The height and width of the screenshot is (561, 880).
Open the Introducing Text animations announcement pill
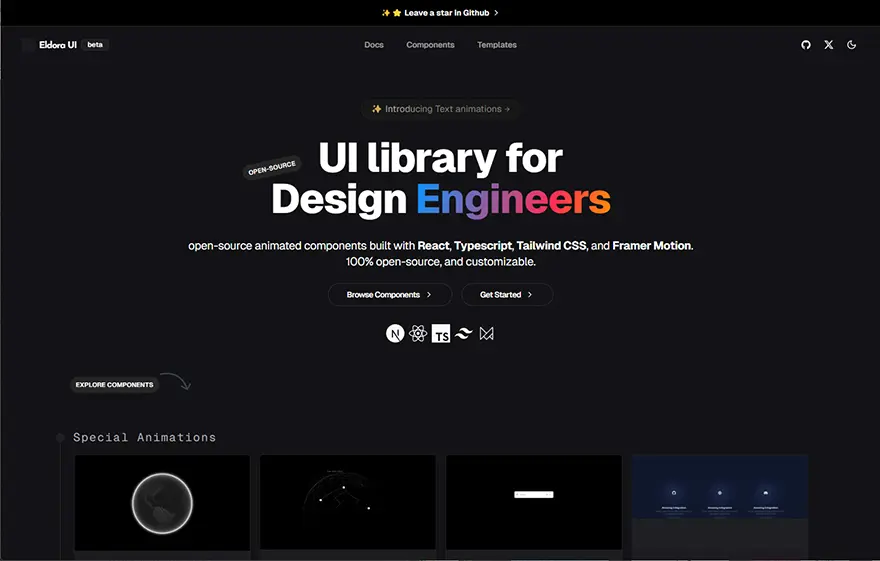[440, 109]
